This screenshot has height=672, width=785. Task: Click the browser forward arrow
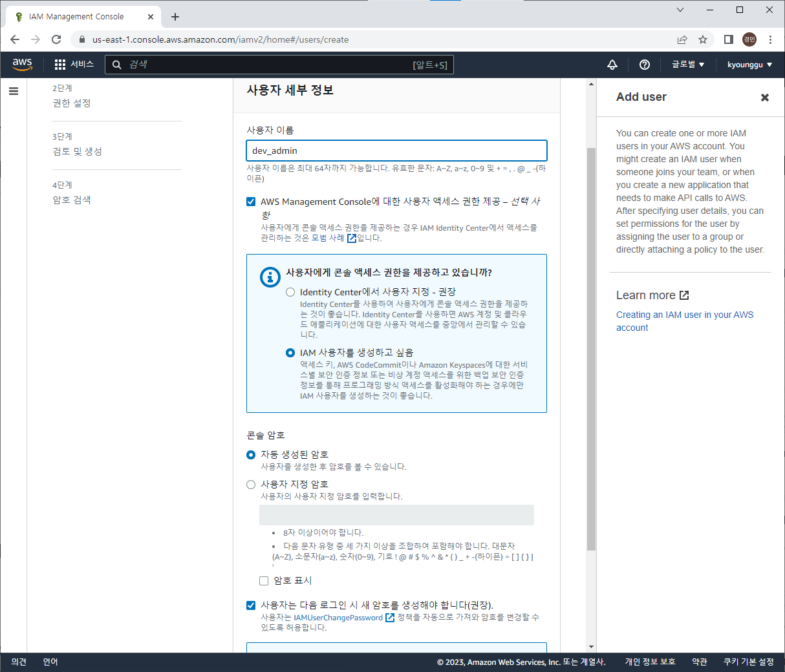coord(36,39)
